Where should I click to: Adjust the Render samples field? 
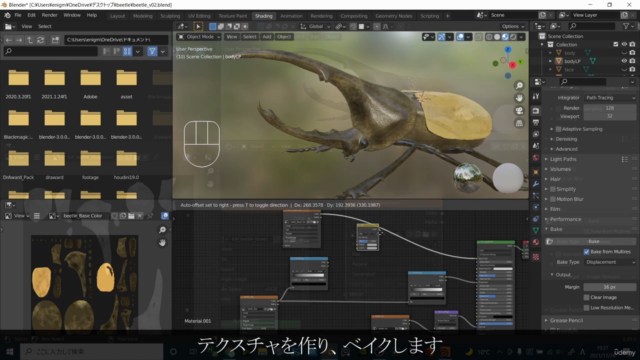click(x=610, y=108)
